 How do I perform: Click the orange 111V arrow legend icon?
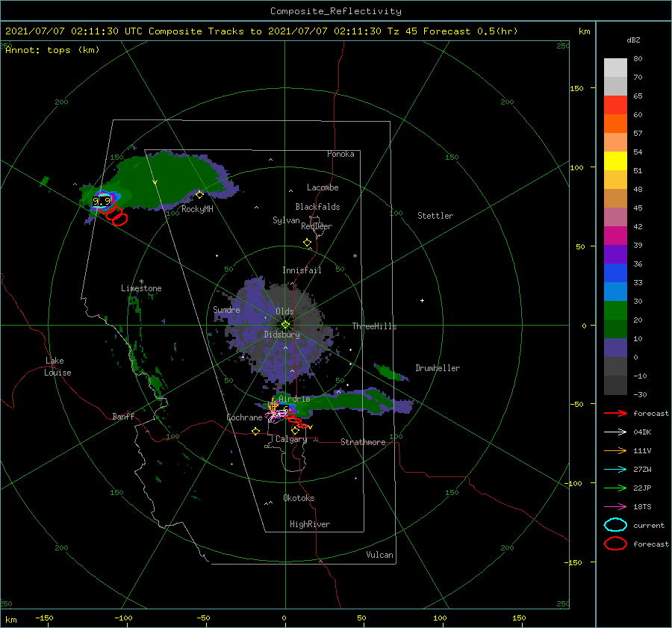tap(615, 450)
